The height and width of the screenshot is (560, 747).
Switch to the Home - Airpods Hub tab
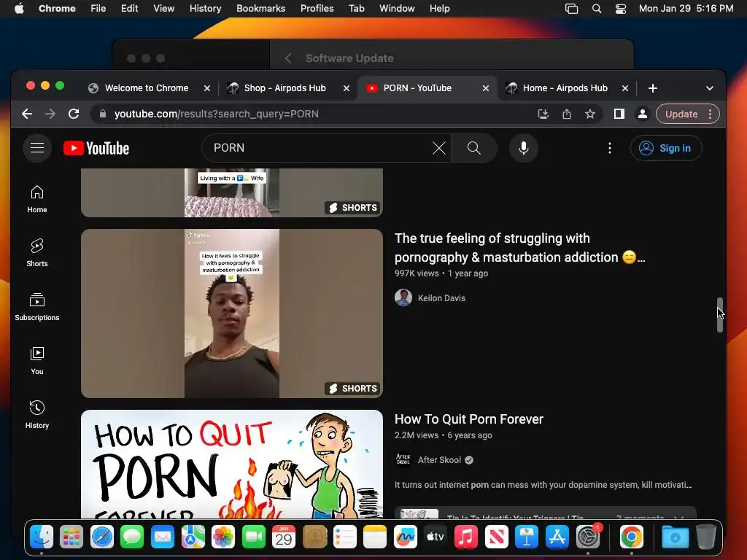coord(566,88)
